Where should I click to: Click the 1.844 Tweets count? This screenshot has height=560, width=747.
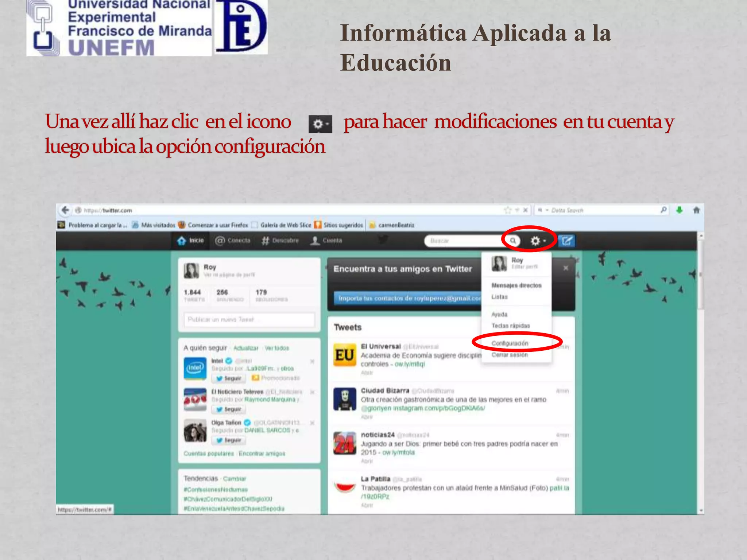click(x=194, y=295)
